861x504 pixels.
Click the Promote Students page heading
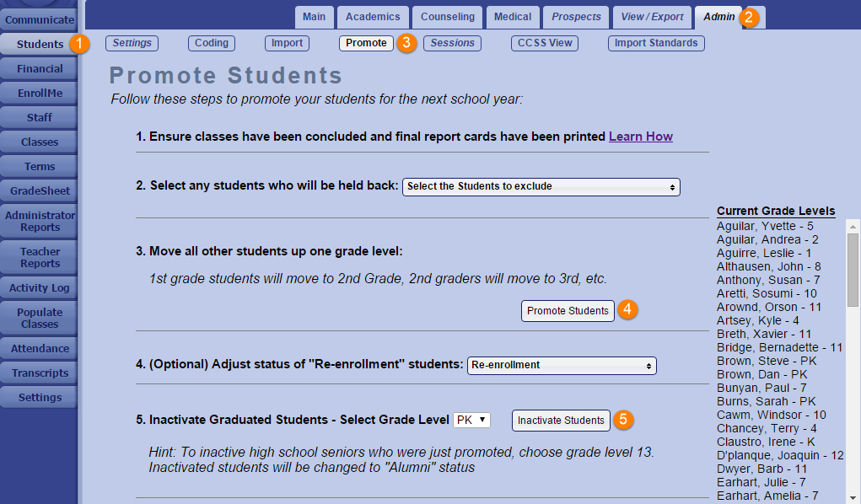[226, 76]
